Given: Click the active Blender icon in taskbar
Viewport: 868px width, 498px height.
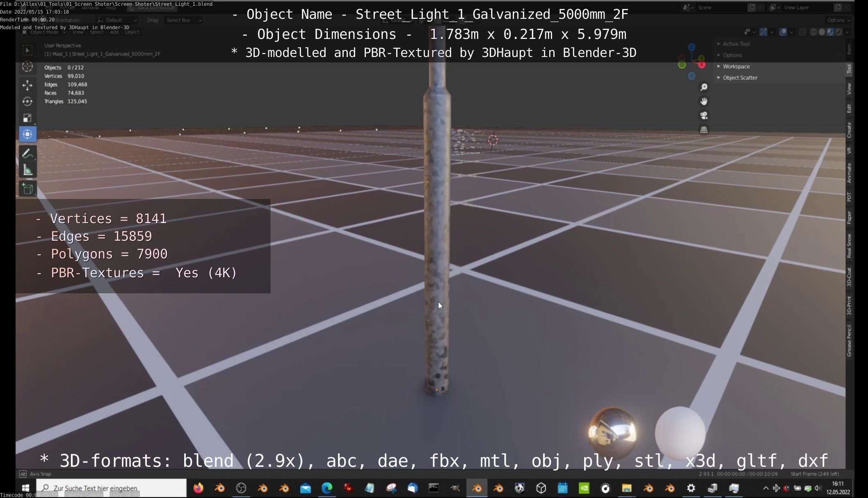Looking at the screenshot, I should (477, 488).
